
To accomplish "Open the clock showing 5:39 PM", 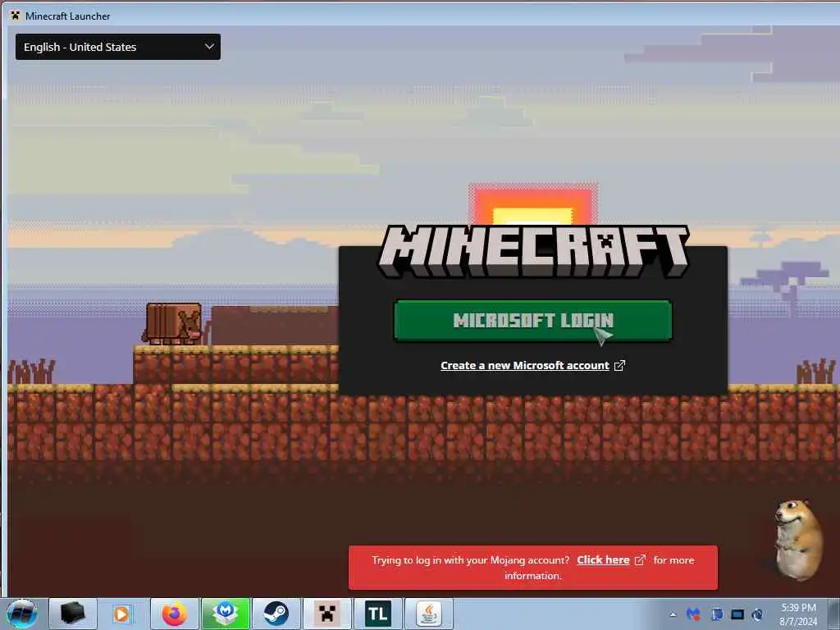I will (798, 614).
